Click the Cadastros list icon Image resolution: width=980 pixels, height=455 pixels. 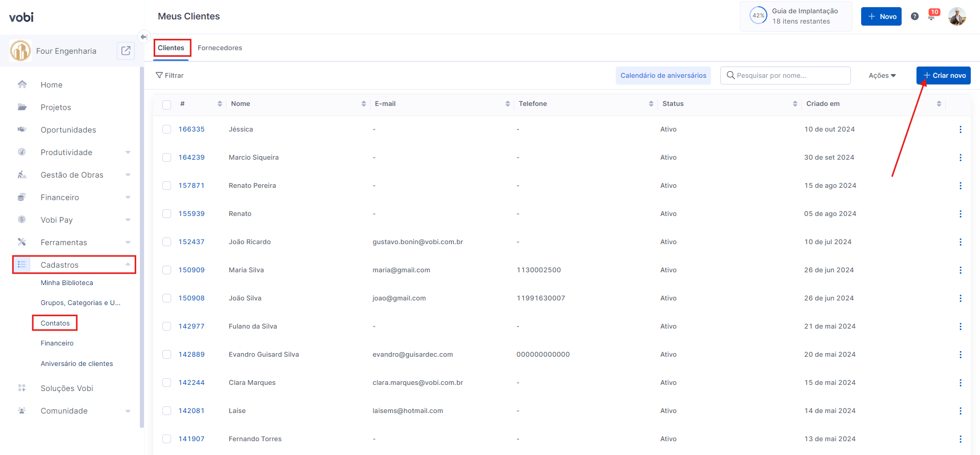pyautogui.click(x=22, y=265)
